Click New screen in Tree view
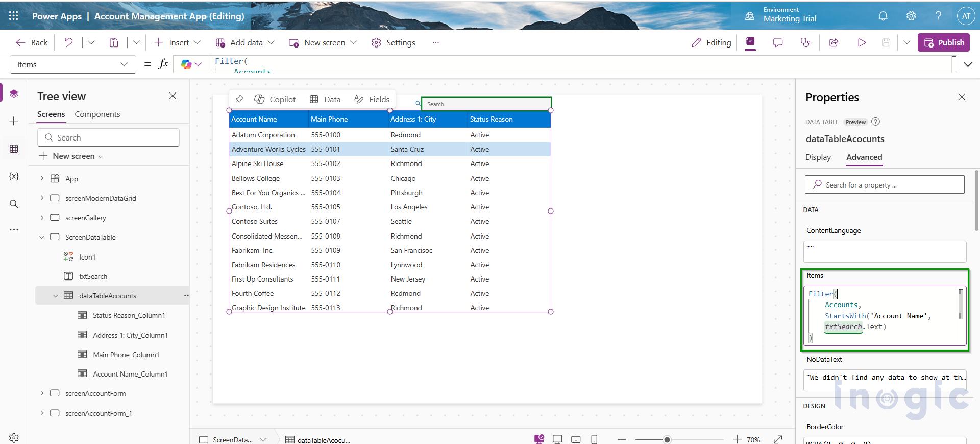The height and width of the screenshot is (444, 980). click(71, 156)
